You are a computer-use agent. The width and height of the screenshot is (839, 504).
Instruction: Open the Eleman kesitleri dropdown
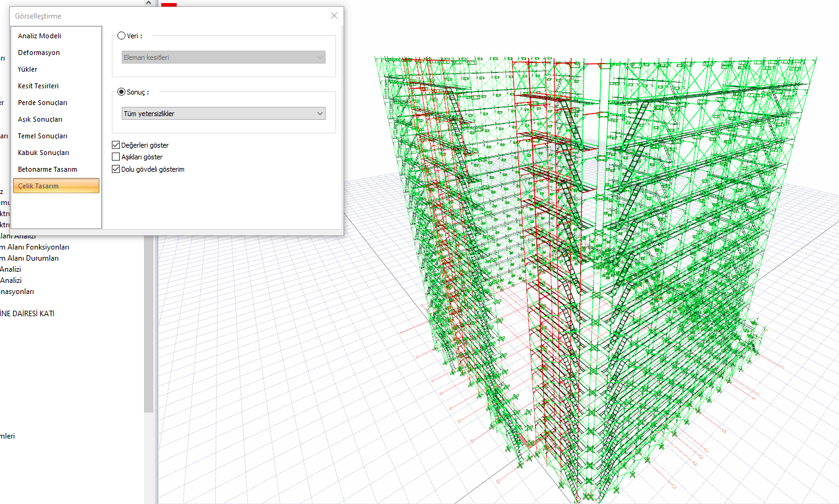tap(224, 57)
